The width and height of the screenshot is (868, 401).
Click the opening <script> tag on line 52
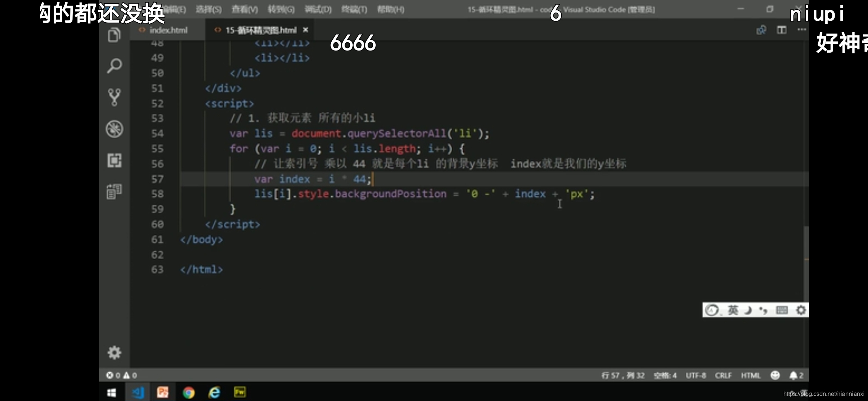[230, 103]
